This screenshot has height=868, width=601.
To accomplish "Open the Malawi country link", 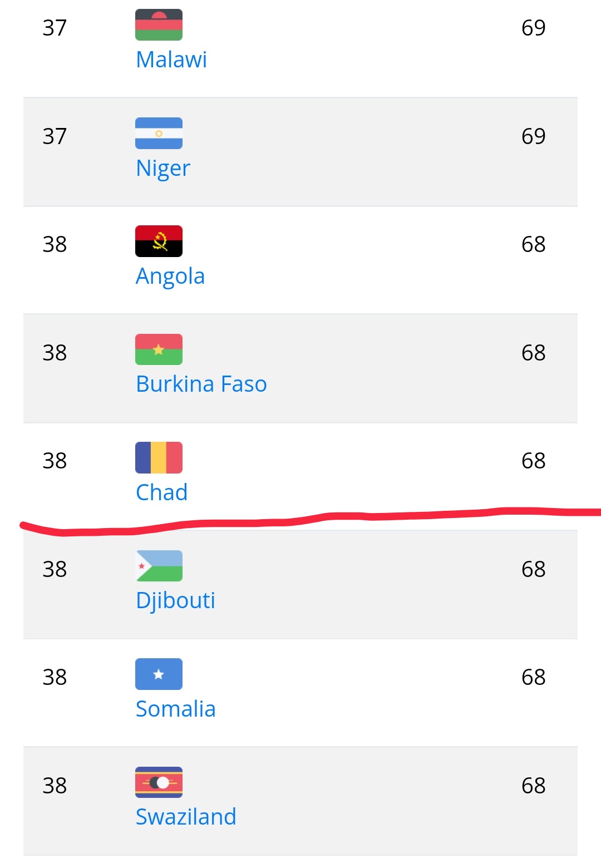I will coord(171,60).
